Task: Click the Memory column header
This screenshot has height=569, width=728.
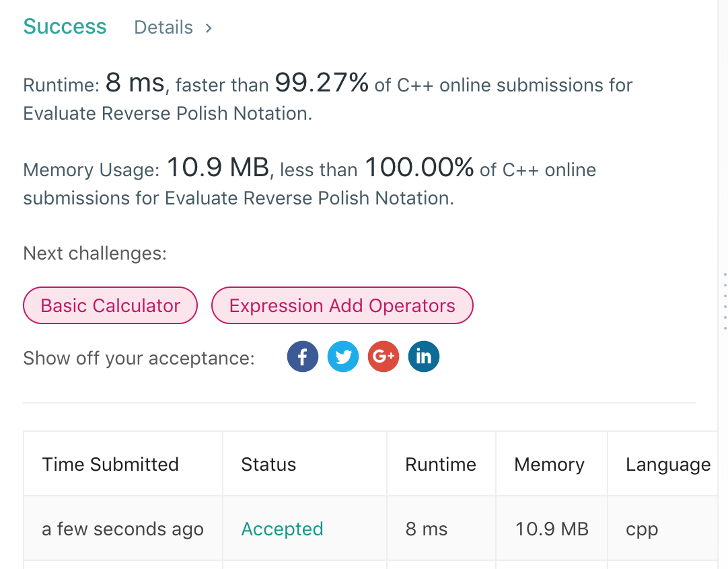Action: [549, 465]
